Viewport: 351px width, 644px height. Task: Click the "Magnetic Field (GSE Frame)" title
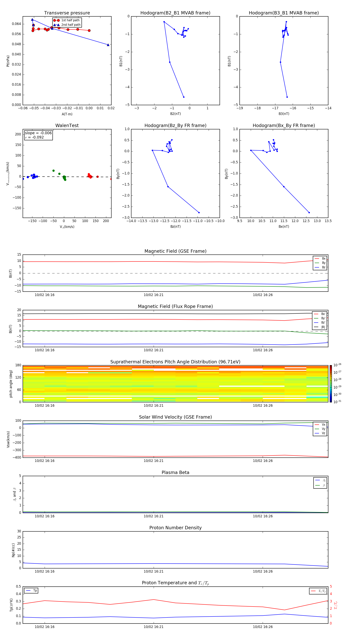click(x=175, y=251)
